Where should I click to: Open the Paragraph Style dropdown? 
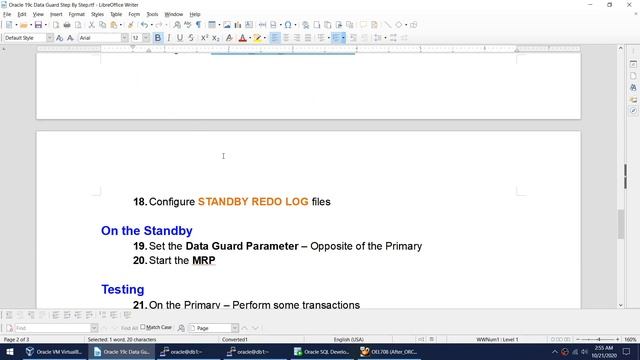[x=50, y=38]
